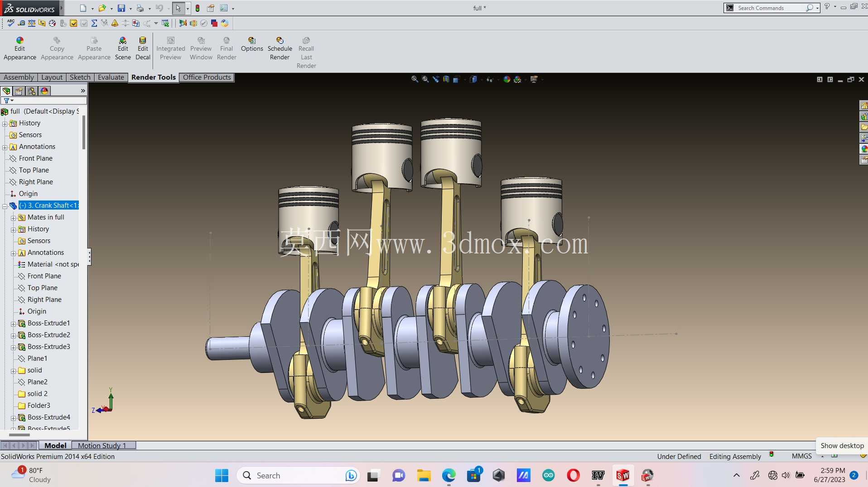Open the ConfigurationManager tab icon
The width and height of the screenshot is (868, 487).
click(32, 91)
